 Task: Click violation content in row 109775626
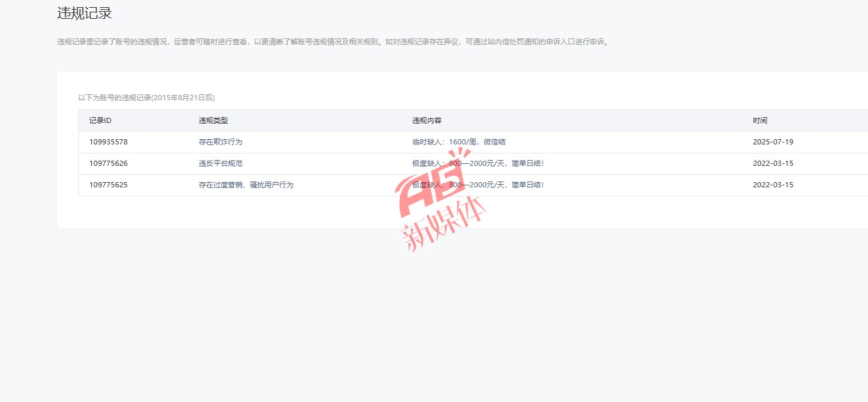[478, 163]
